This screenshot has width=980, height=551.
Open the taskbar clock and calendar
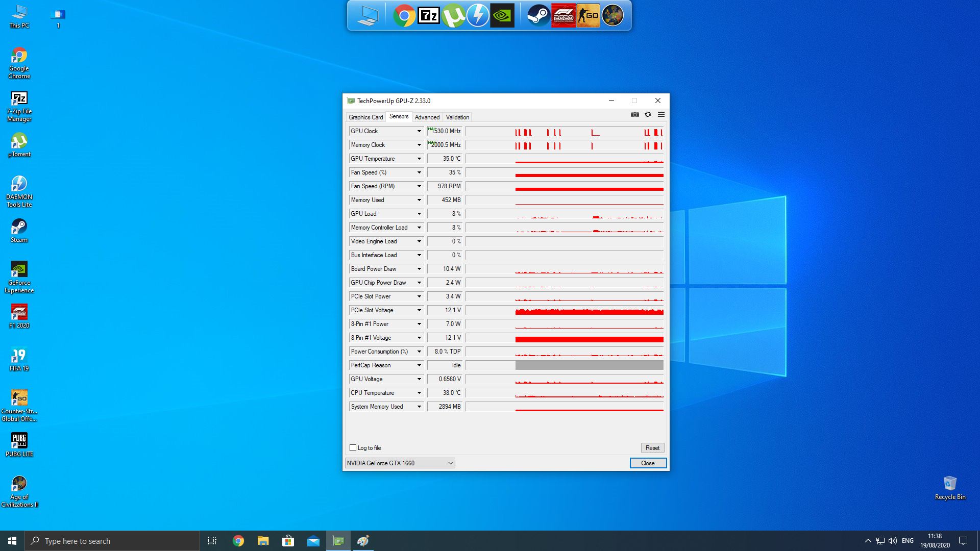[935, 541]
